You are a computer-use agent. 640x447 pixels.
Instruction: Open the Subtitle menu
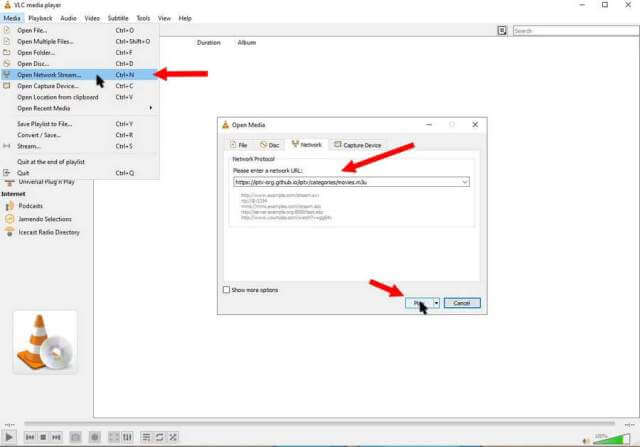pos(118,18)
